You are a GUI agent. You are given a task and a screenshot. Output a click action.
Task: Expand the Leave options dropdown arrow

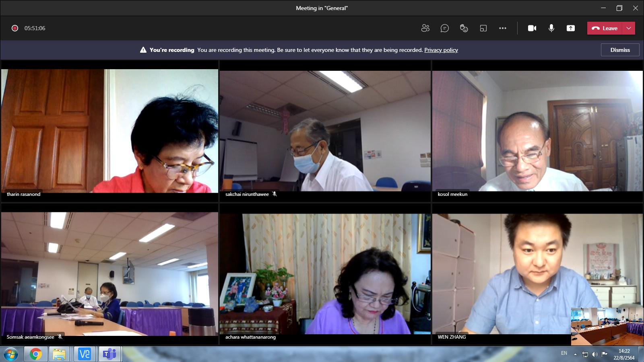click(629, 28)
